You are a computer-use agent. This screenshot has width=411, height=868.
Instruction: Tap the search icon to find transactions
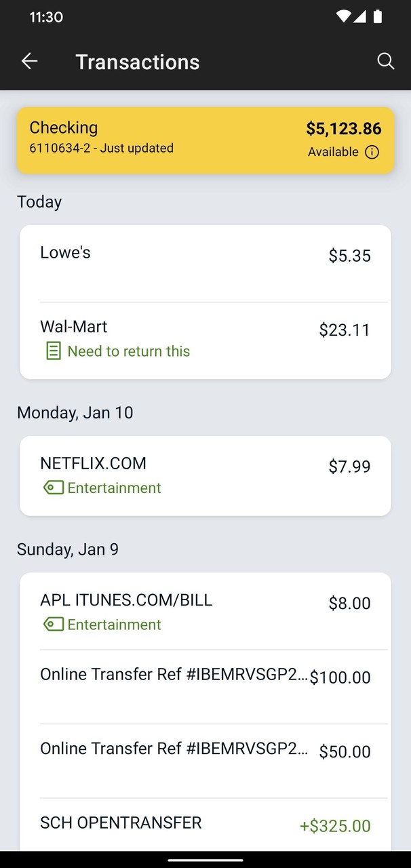point(386,61)
